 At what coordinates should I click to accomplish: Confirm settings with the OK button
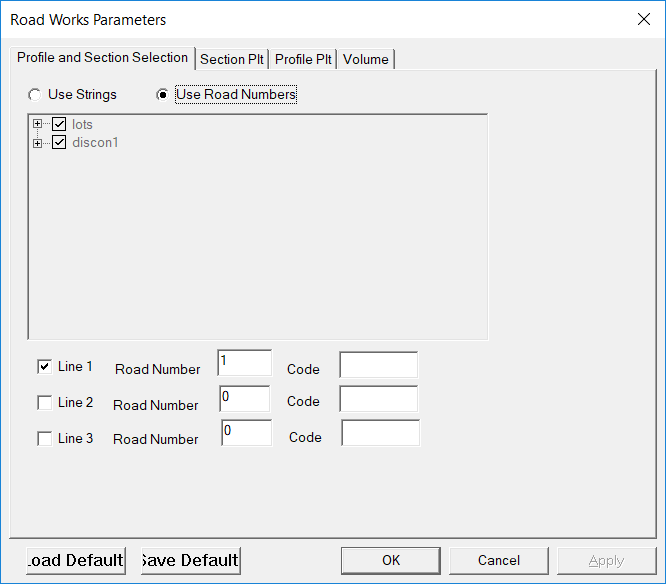click(x=391, y=560)
